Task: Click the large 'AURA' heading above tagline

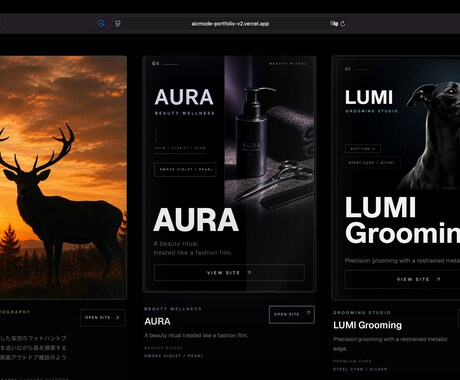Action: 196,220
